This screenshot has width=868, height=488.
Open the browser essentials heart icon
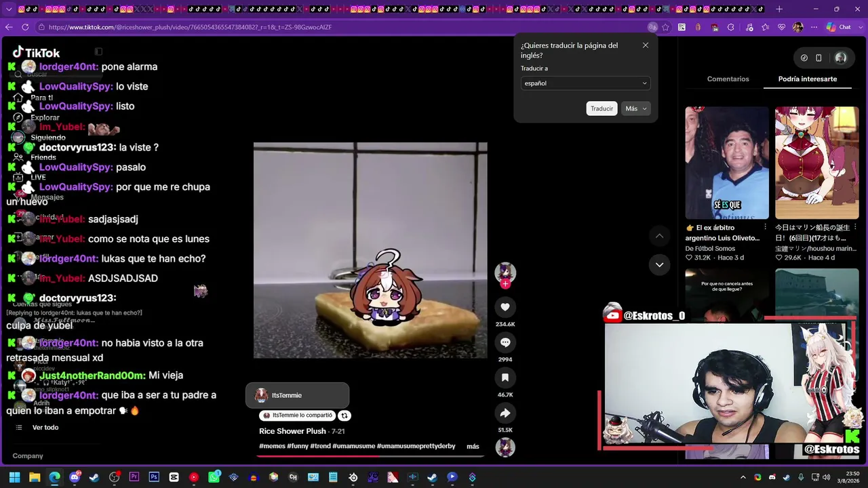[782, 27]
